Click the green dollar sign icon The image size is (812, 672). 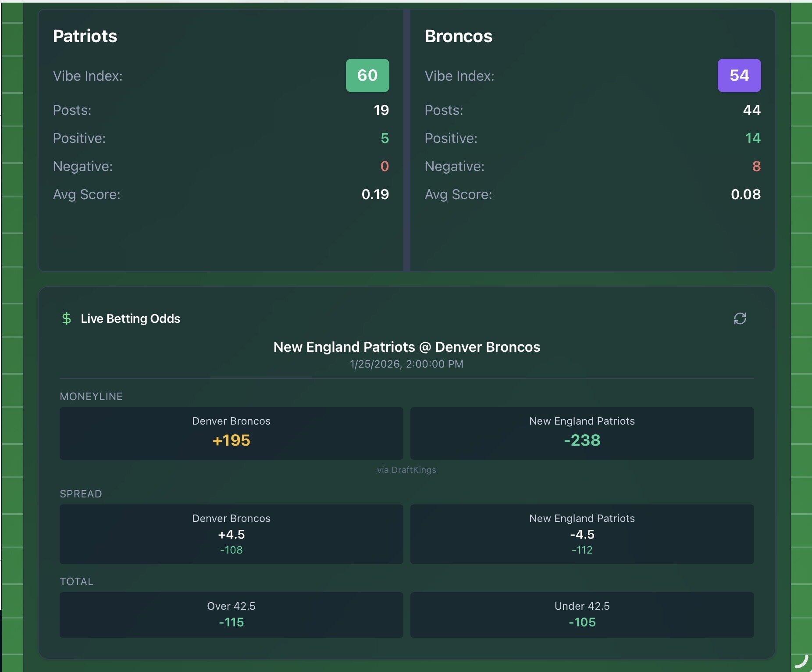pos(67,318)
